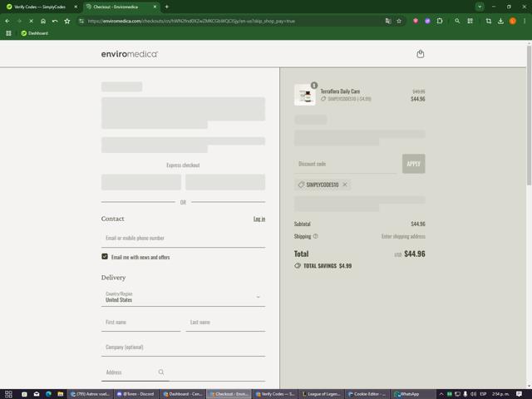Switch to League of Legends taskbar window
532x399 pixels.
point(322,394)
